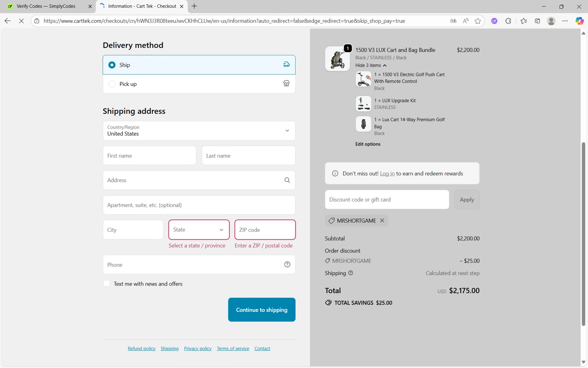Click the Log in rewards link
The height and width of the screenshot is (368, 588).
pos(387,173)
